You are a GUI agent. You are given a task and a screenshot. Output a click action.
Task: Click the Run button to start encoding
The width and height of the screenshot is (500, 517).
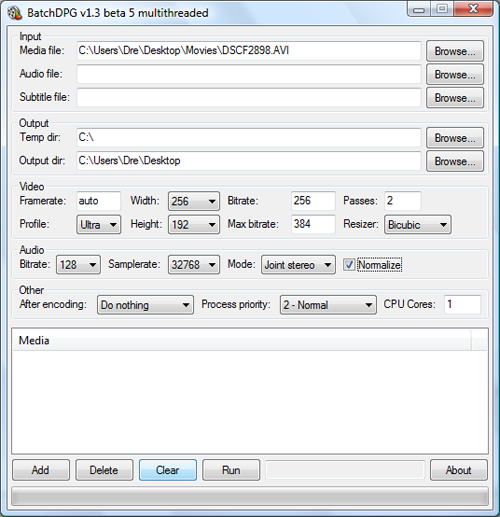click(x=231, y=470)
